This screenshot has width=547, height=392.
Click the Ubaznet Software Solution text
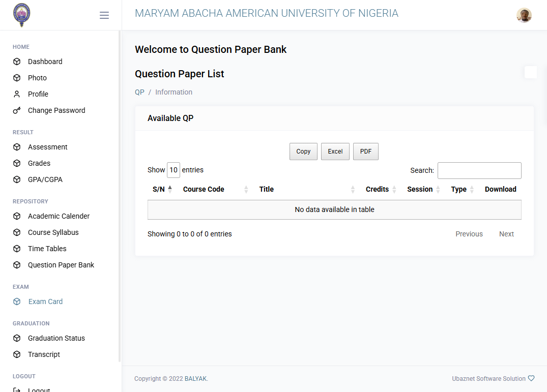(x=489, y=379)
